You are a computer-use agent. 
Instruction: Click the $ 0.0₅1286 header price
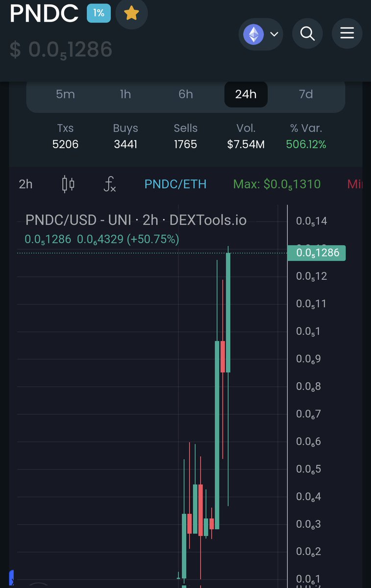coord(61,50)
